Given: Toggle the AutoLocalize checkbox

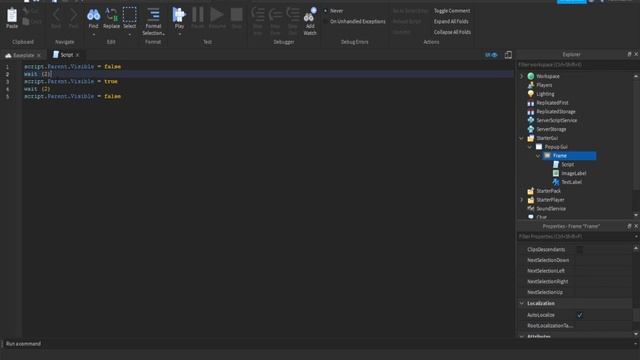Looking at the screenshot, I should [x=580, y=315].
